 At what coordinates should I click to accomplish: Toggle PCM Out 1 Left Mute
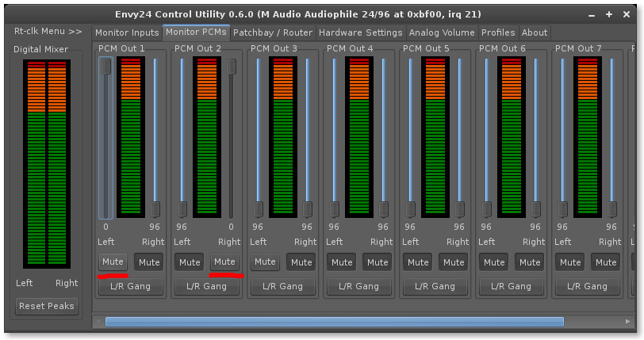point(113,262)
